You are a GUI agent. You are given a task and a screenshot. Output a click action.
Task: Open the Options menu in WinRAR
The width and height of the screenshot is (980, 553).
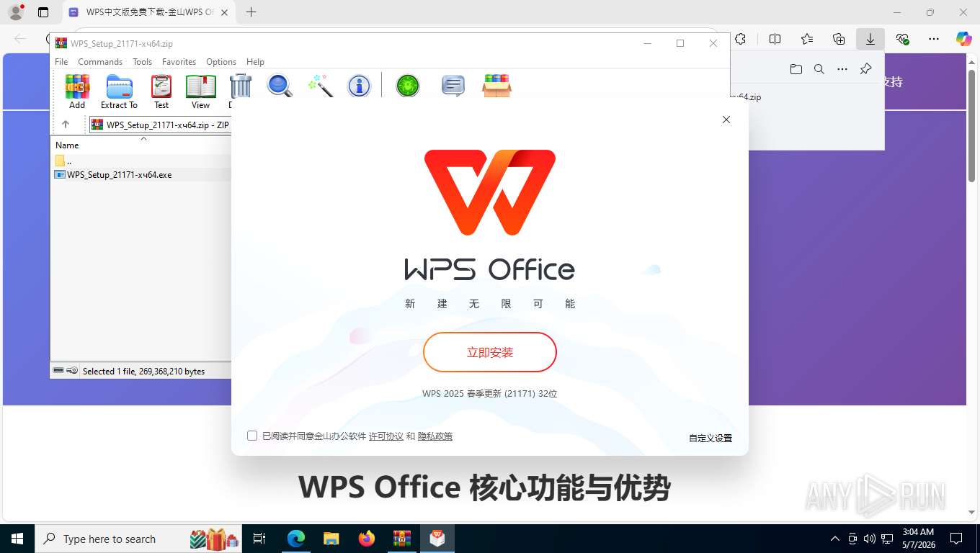coord(221,62)
